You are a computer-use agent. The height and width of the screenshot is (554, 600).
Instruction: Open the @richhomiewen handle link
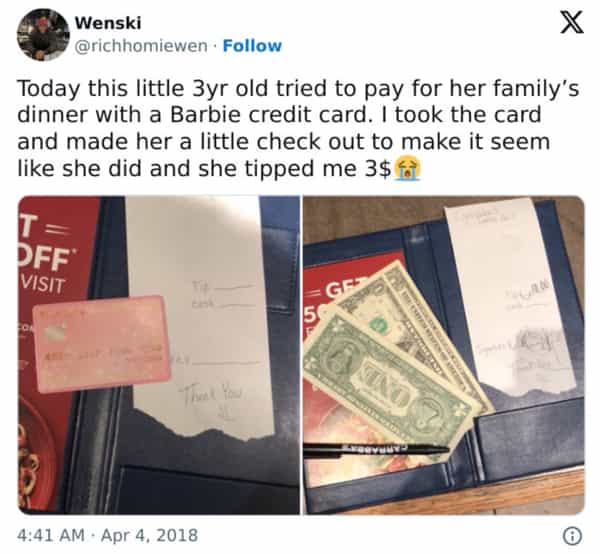click(141, 46)
